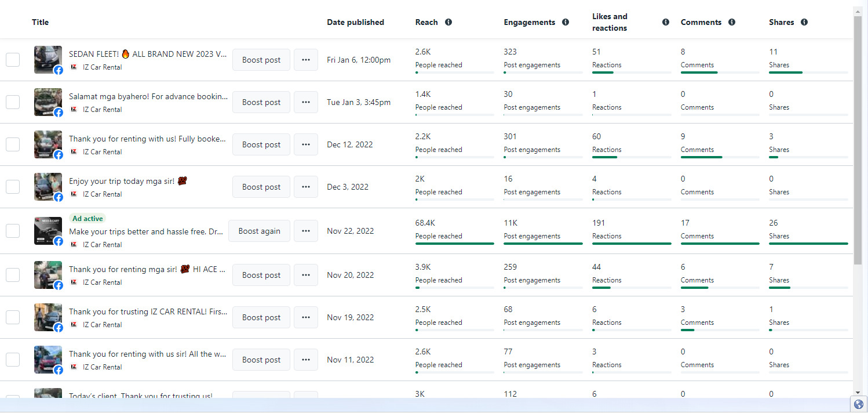Click the Shares column info icon
The height and width of the screenshot is (413, 868).
coord(804,22)
